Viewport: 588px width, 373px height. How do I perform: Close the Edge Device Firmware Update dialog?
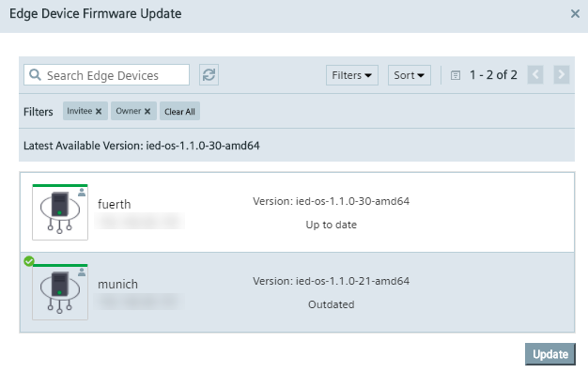[575, 14]
